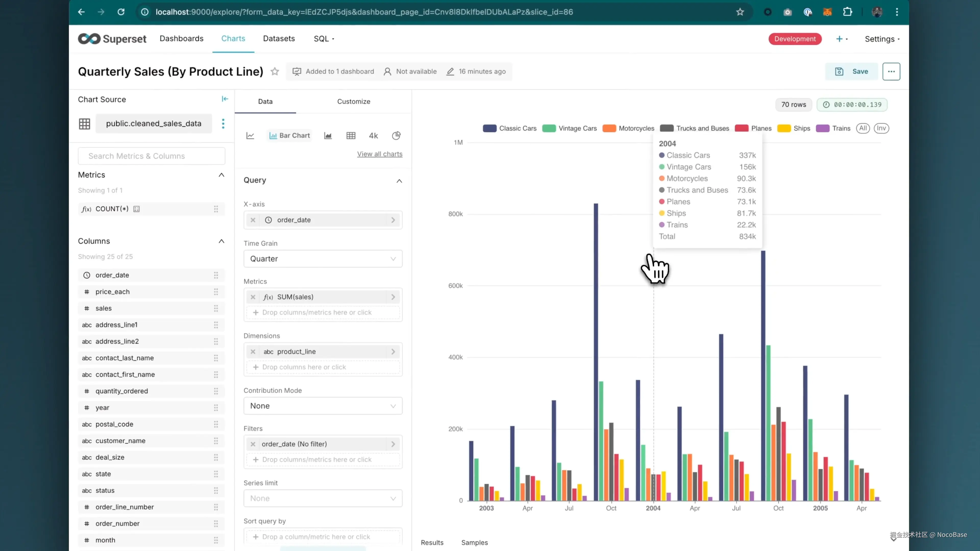Click the Motorcycles orange legend swatch
The image size is (980, 551).
[x=609, y=128]
